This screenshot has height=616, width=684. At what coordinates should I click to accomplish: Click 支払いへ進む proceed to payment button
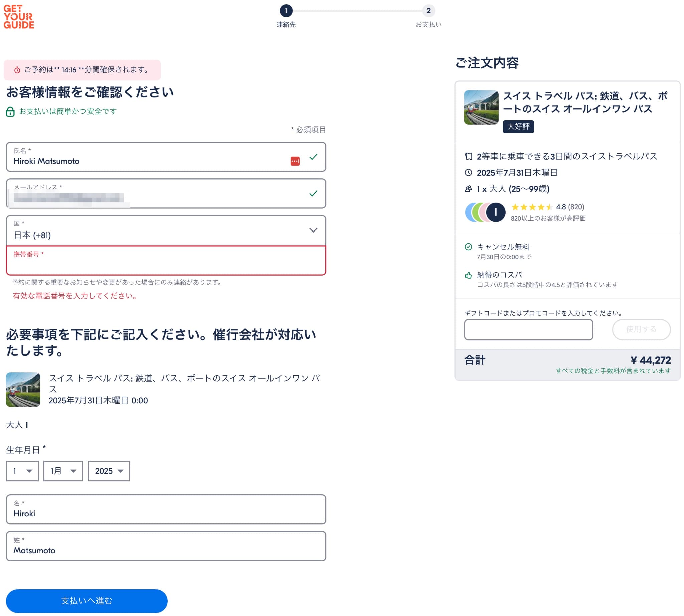click(87, 601)
